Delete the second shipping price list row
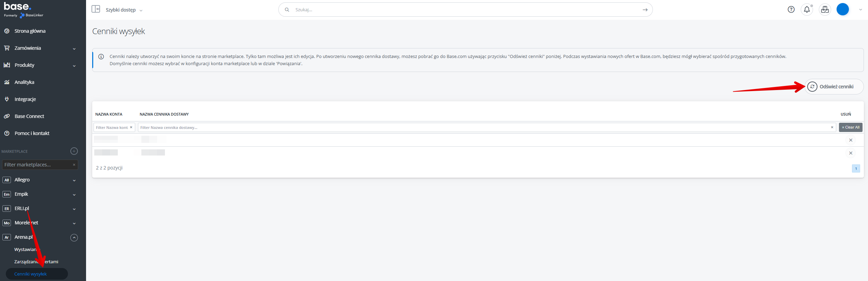This screenshot has width=868, height=281. (851, 153)
